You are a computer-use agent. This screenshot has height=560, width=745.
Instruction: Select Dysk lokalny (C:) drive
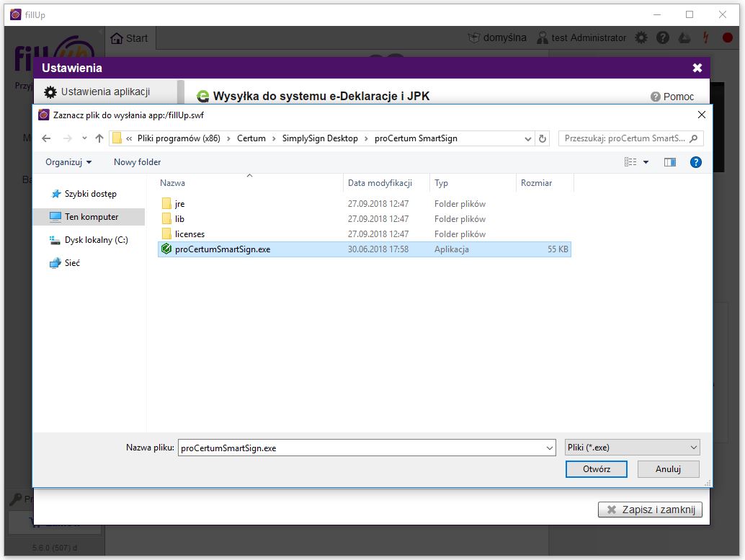point(89,240)
